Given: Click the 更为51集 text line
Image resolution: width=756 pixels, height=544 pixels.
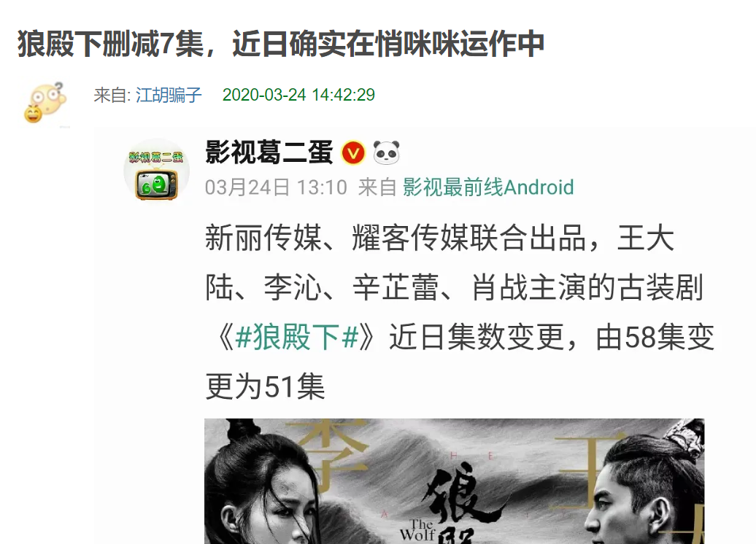Looking at the screenshot, I should click(x=265, y=386).
